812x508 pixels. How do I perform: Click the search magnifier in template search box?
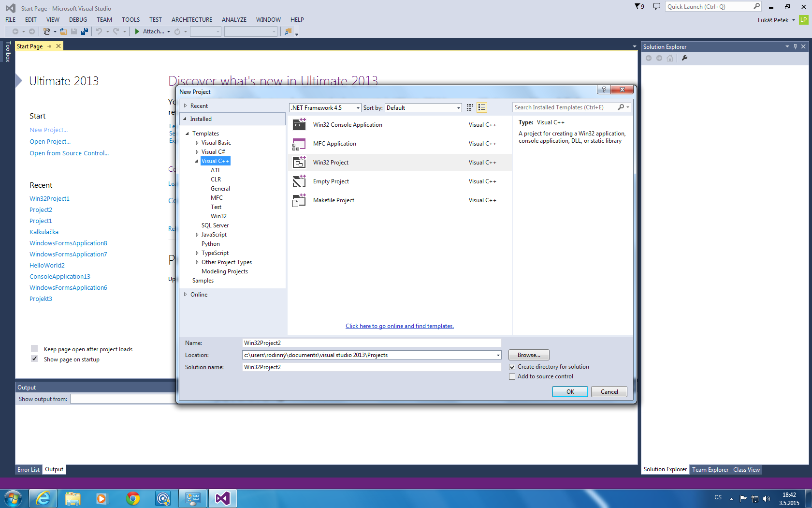click(x=621, y=107)
